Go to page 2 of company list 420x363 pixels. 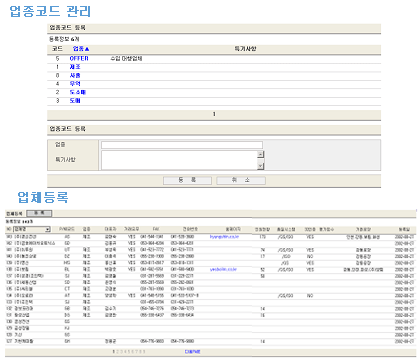117,352
